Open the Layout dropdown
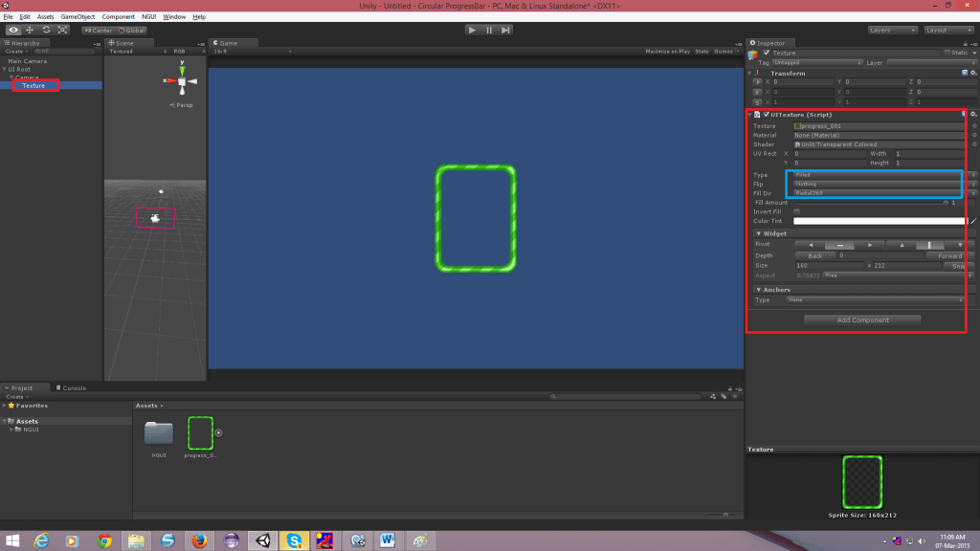The image size is (980, 551). tap(948, 30)
